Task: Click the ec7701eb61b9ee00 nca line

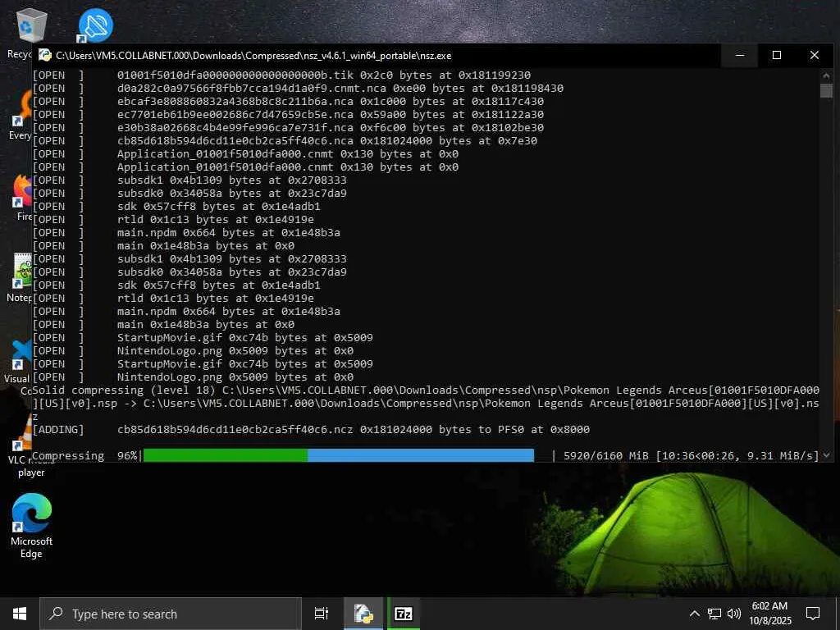Action: click(x=288, y=115)
